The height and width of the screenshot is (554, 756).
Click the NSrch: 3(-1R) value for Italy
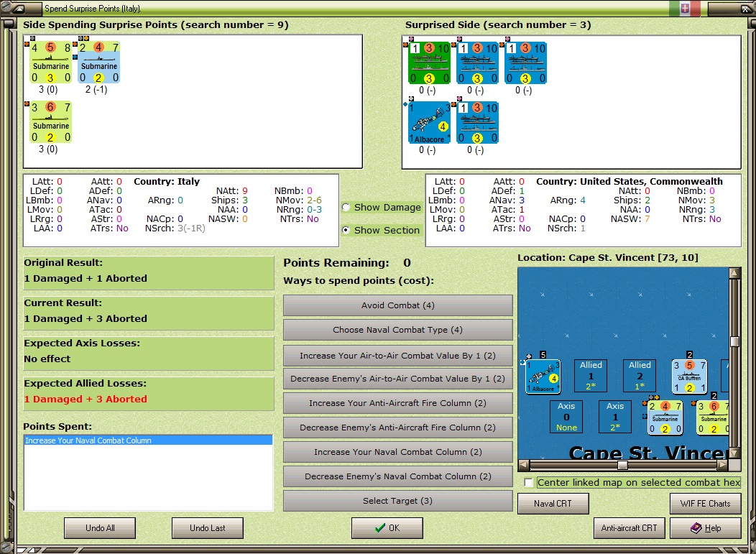[191, 228]
